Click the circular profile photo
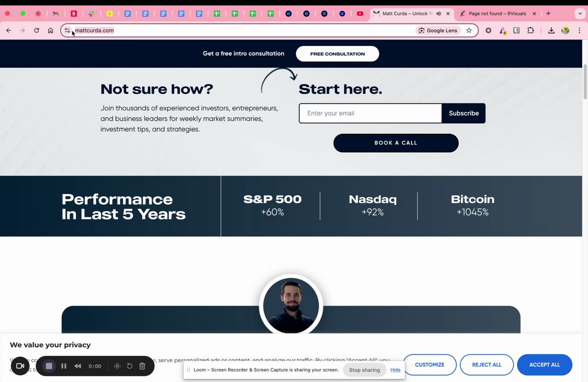Screen dimensions: 588x382 [x=291, y=306]
